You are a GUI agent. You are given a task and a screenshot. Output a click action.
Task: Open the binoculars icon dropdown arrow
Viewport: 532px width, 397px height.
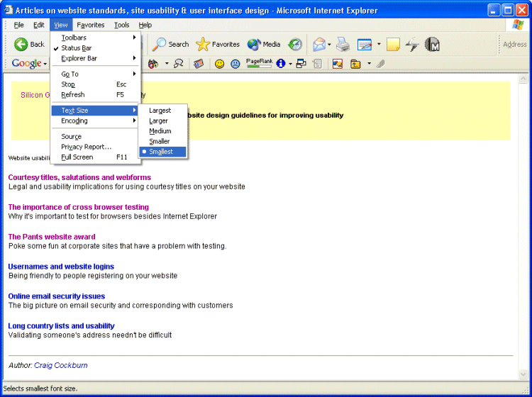(x=167, y=64)
